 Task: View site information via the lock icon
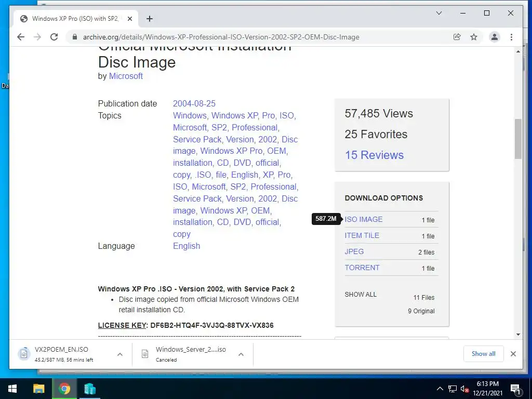click(x=75, y=37)
